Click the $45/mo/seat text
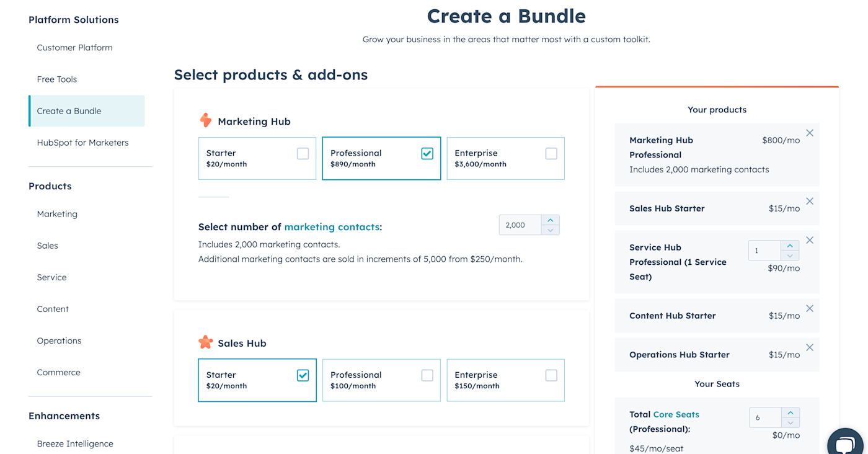 pyautogui.click(x=655, y=448)
